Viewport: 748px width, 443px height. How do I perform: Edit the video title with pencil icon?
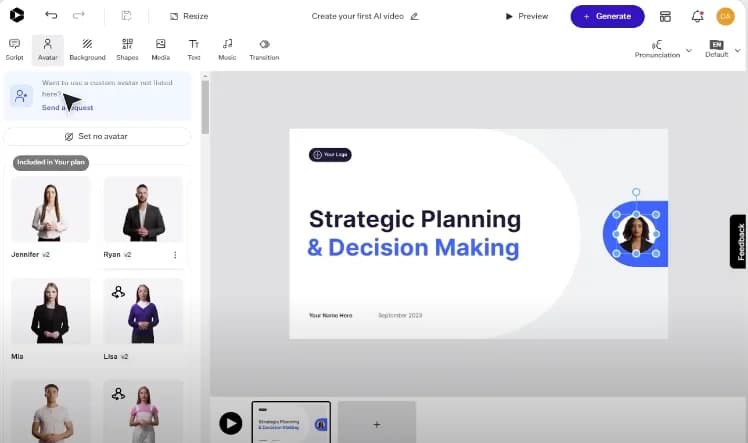pyautogui.click(x=415, y=16)
